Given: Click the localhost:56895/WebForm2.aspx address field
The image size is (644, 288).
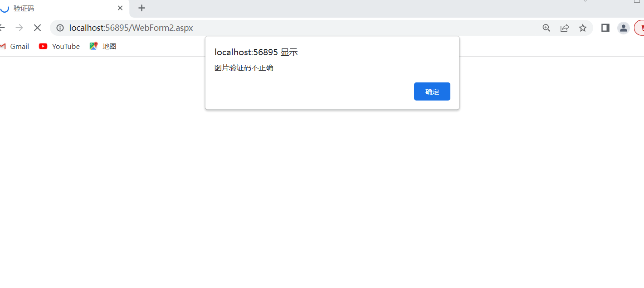Looking at the screenshot, I should 272,28.
